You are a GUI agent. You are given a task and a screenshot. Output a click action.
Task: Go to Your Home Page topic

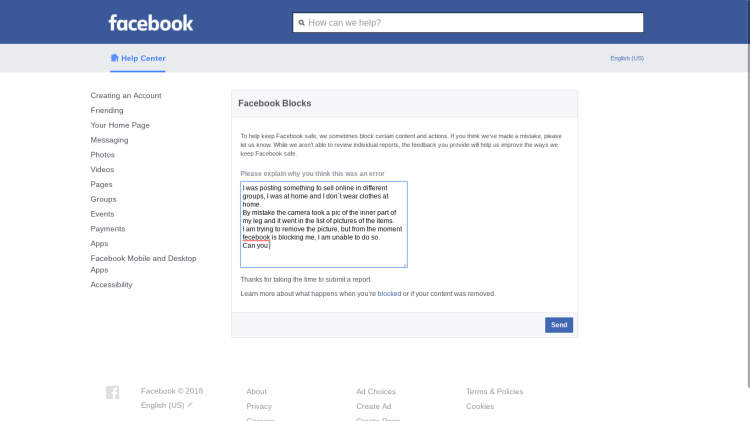point(120,125)
